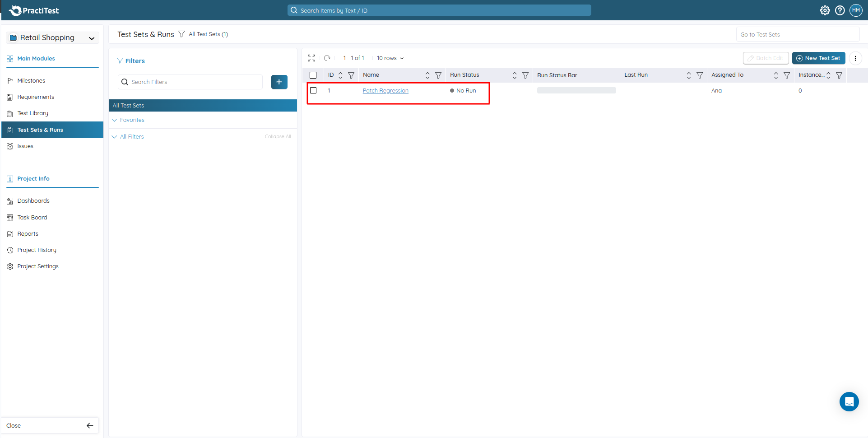Screen dimensions: 868x438
Task: Open the settings gear icon
Action: tap(825, 10)
